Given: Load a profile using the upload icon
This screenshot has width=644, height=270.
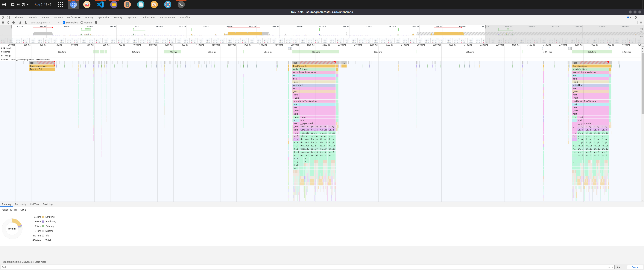Looking at the screenshot, I should point(21,22).
